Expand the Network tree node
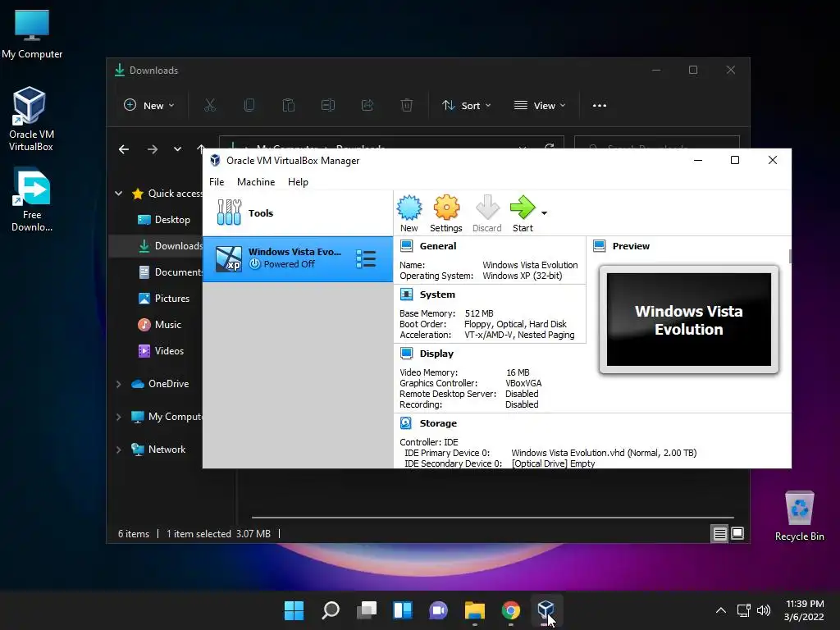840x630 pixels. [x=118, y=450]
